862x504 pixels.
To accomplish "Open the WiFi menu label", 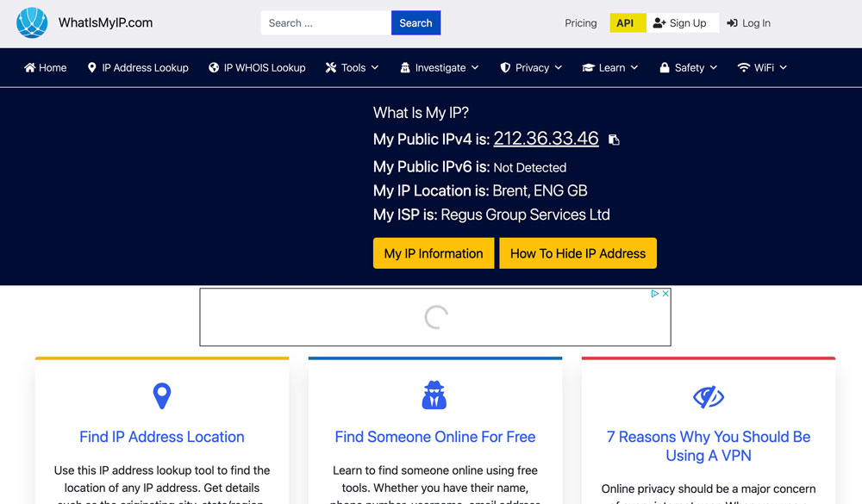I will click(x=764, y=67).
